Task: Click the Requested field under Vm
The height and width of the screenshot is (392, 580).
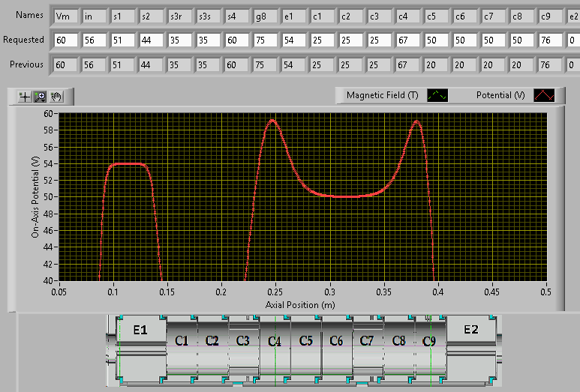Action: tap(65, 40)
